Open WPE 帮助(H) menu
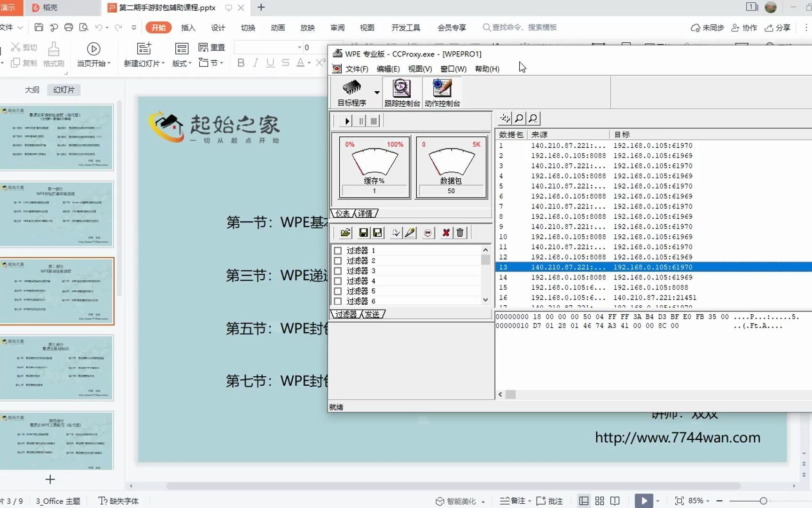 tap(487, 69)
